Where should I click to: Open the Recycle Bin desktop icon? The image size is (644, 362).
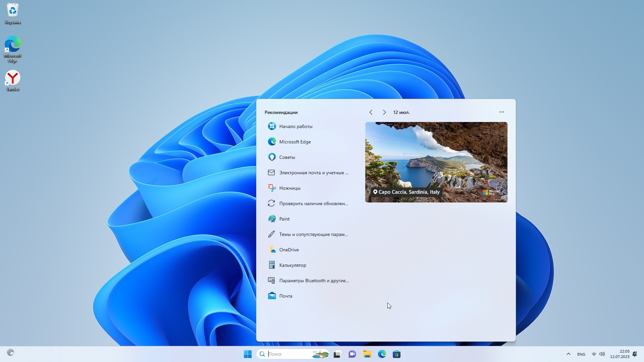click(12, 13)
